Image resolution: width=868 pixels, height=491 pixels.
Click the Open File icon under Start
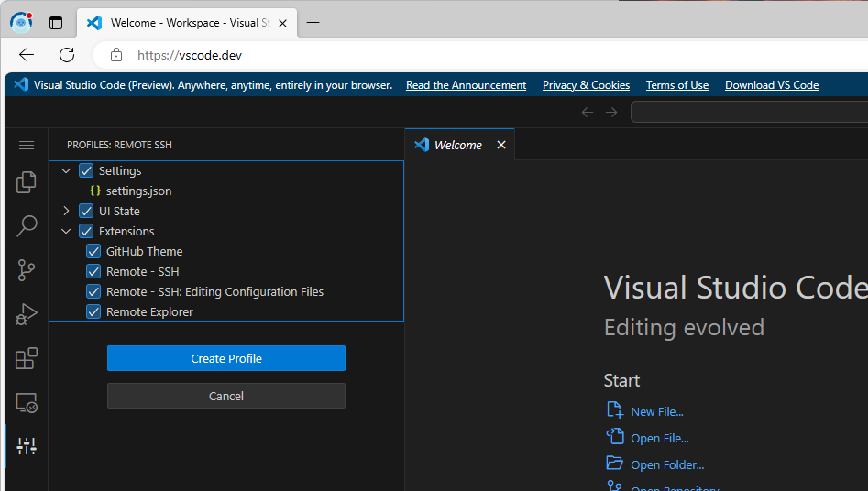tap(614, 437)
